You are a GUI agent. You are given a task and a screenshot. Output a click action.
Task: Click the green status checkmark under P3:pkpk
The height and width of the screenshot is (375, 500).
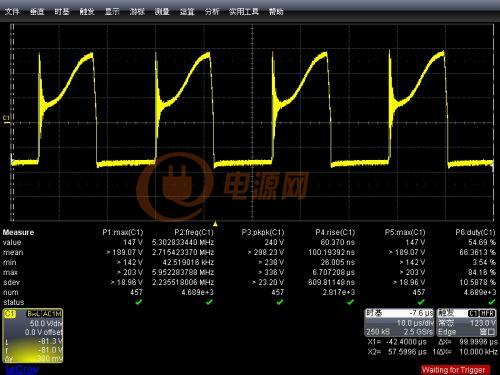tap(280, 302)
